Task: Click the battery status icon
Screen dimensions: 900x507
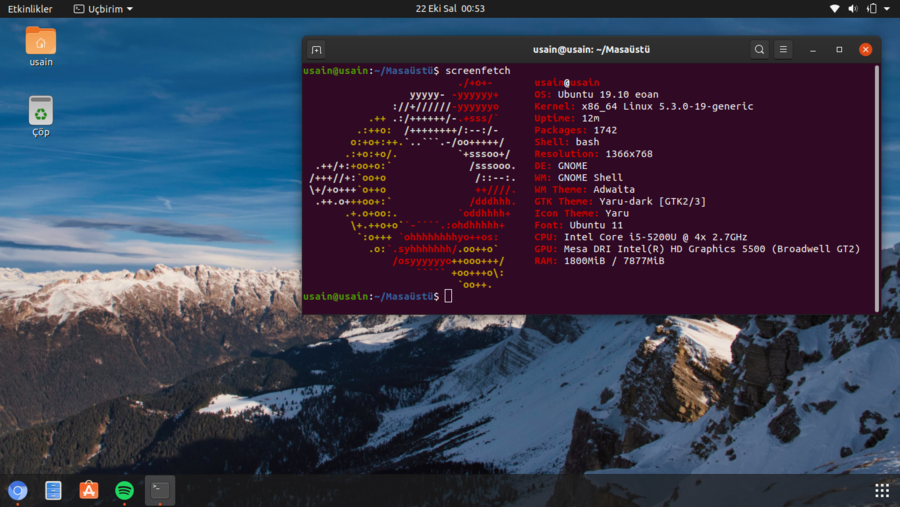Action: [872, 9]
